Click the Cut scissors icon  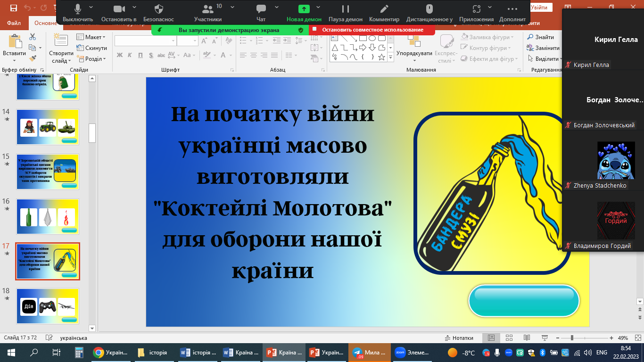coord(33,37)
